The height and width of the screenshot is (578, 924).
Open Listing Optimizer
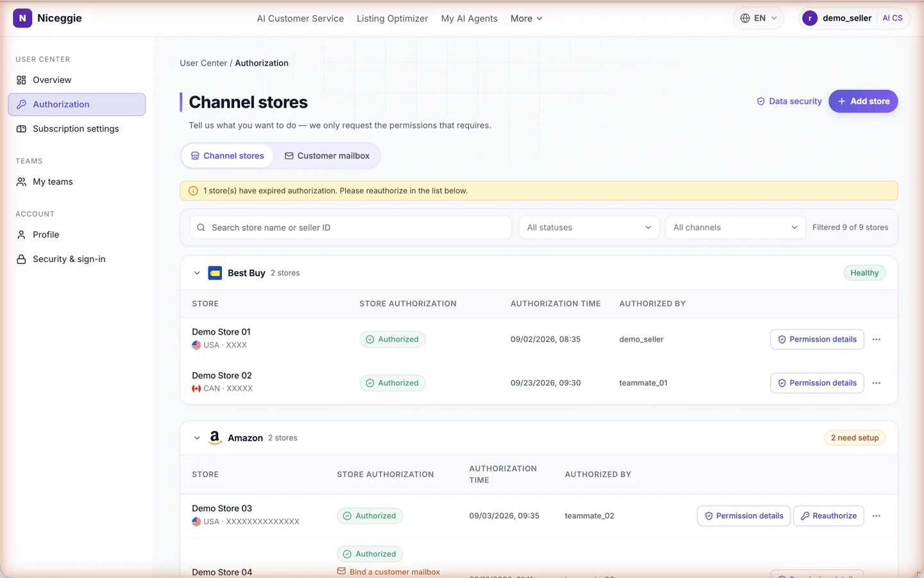point(392,19)
